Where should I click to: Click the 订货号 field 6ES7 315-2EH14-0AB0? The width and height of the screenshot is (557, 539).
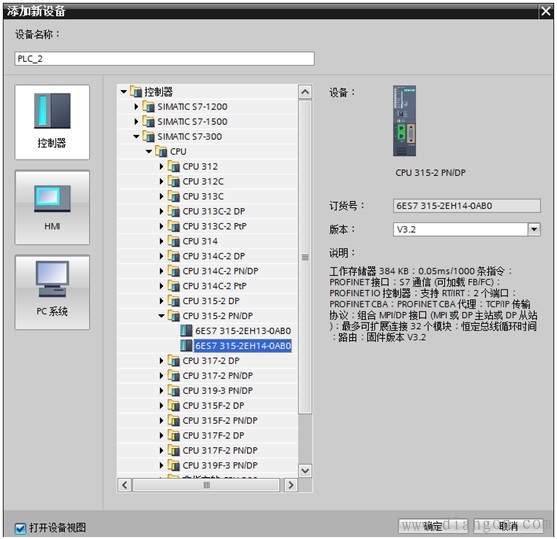[x=467, y=206]
